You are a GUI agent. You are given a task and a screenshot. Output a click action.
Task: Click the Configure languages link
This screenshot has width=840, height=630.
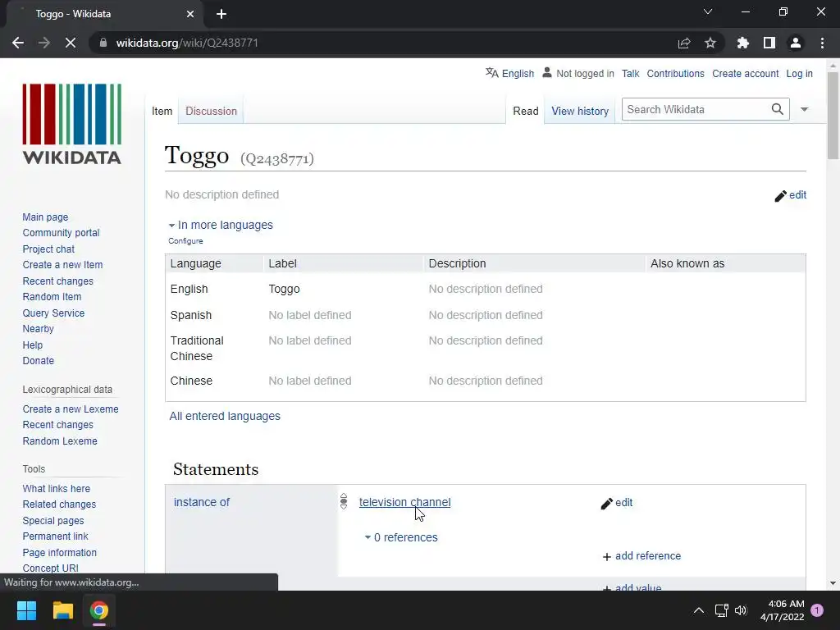[185, 241]
